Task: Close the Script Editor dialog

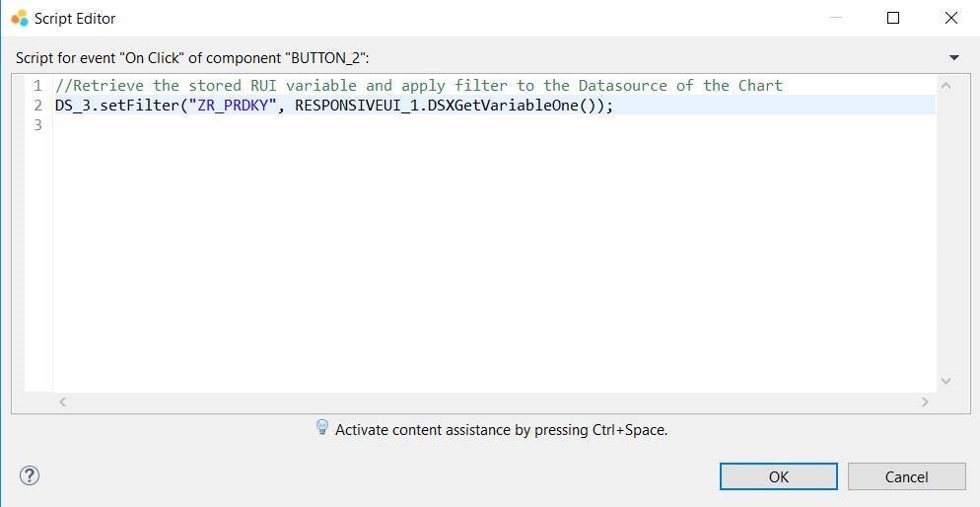Action: pyautogui.click(x=951, y=18)
